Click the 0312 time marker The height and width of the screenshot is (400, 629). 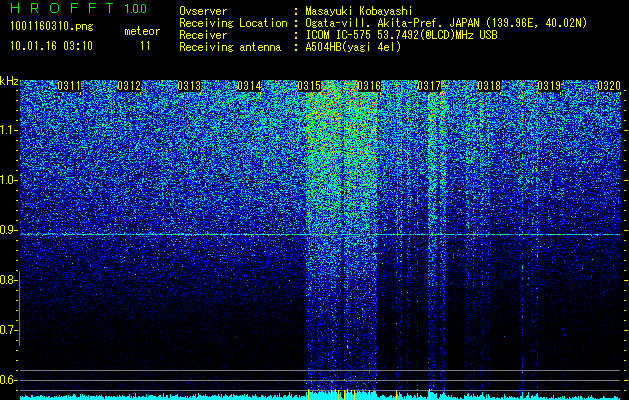129,86
